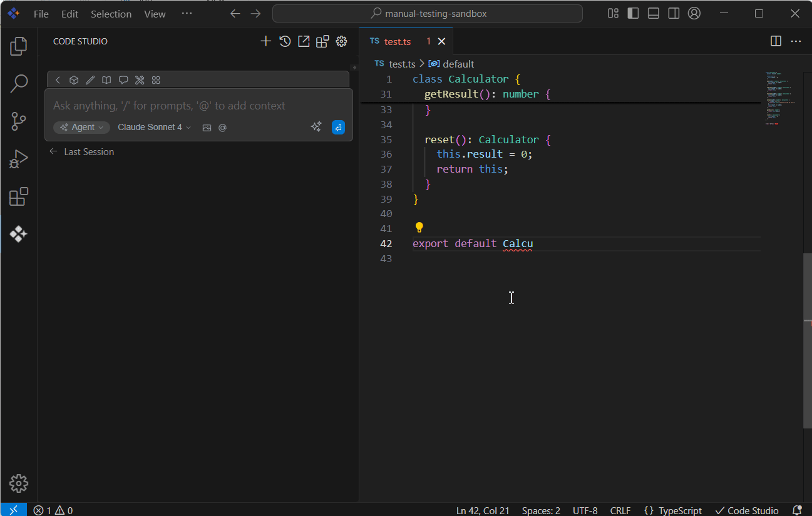Screen dimensions: 812x516
Task: Send the prompt with blue enter button
Action: 338,127
